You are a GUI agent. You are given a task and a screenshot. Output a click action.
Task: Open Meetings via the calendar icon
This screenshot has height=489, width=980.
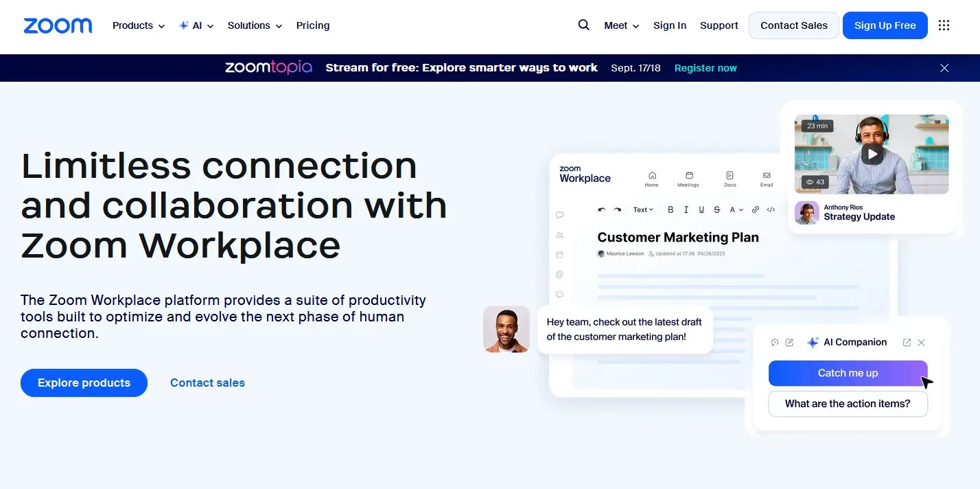[x=688, y=175]
